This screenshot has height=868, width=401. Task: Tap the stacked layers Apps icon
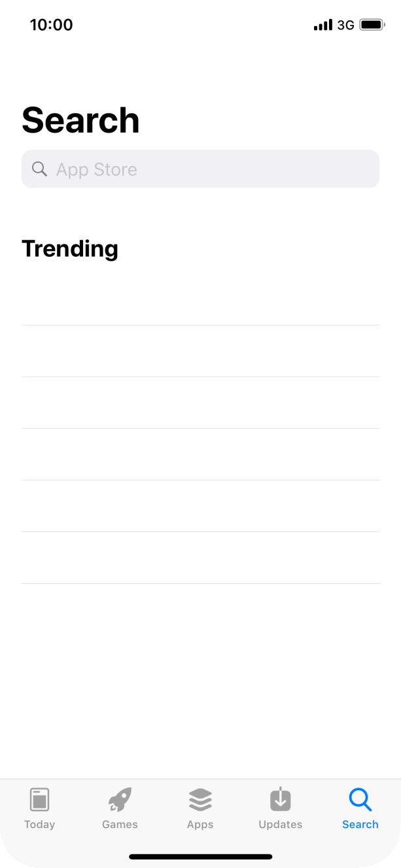click(x=200, y=799)
